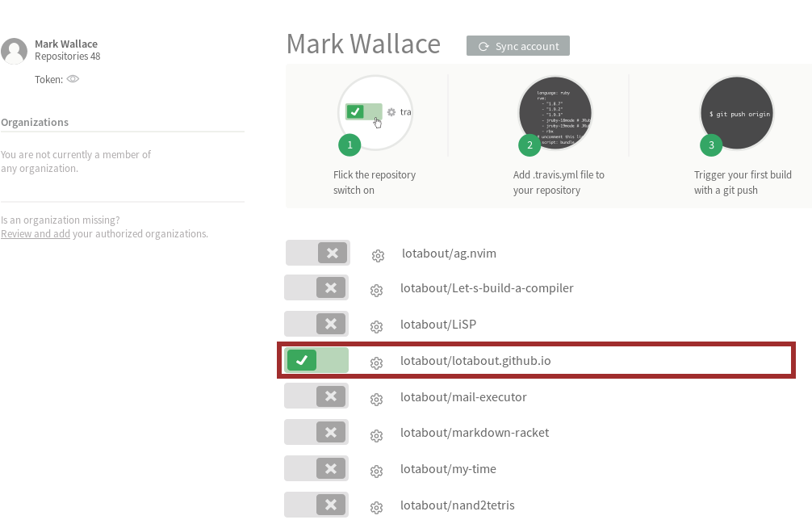Click gear icon next to lotabout/mail-executor
This screenshot has height=524, width=812.
coord(376,400)
